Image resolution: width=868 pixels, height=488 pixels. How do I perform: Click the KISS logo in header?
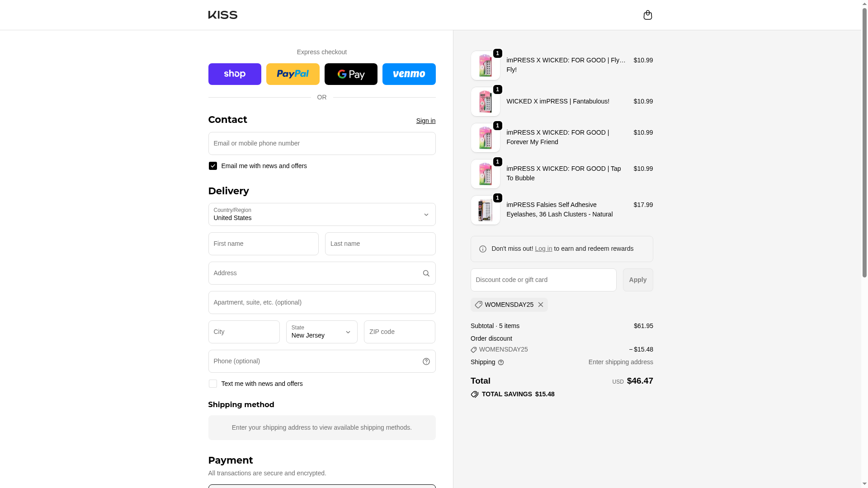[223, 15]
